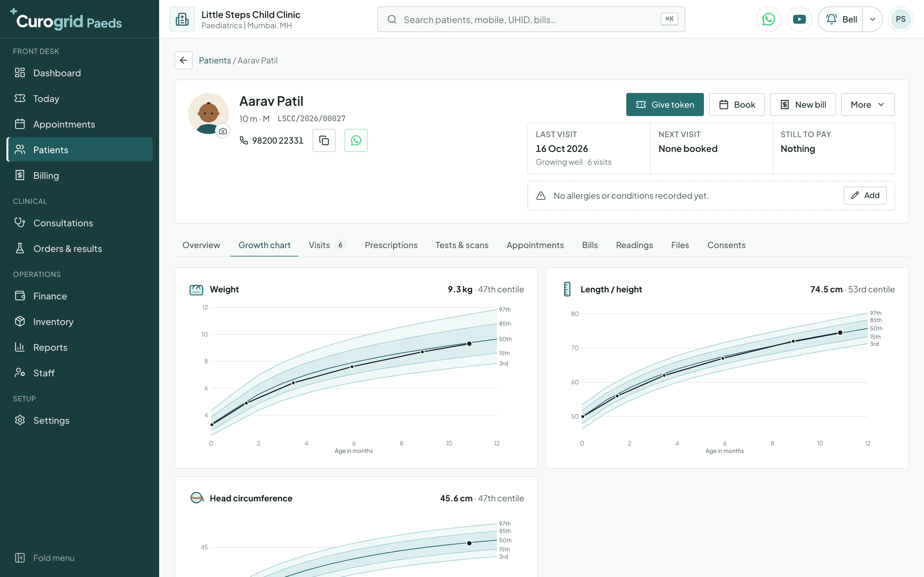Screen dimensions: 924x577
Task: Open the More actions dropdown
Action: pyautogui.click(x=868, y=105)
